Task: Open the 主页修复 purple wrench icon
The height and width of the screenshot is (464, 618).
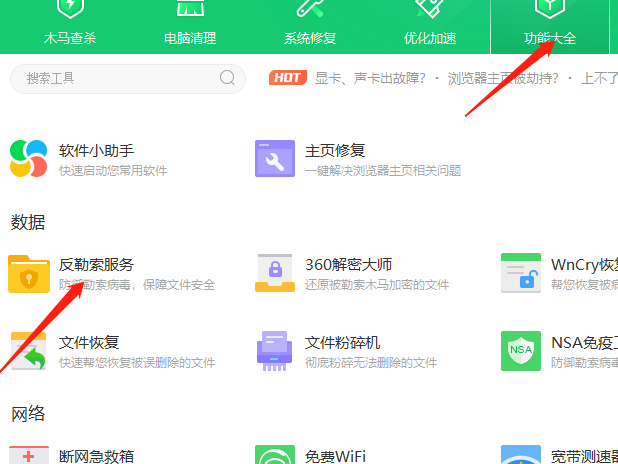Action: tap(275, 158)
